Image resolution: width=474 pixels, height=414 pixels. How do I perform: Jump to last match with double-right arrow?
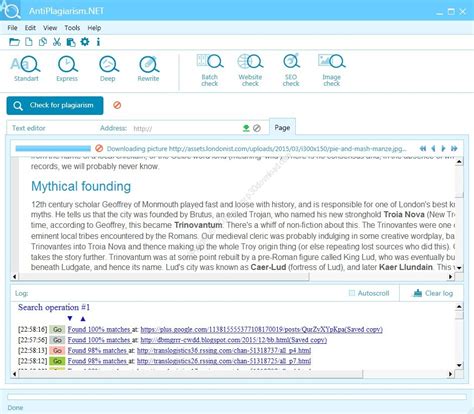coord(454,148)
